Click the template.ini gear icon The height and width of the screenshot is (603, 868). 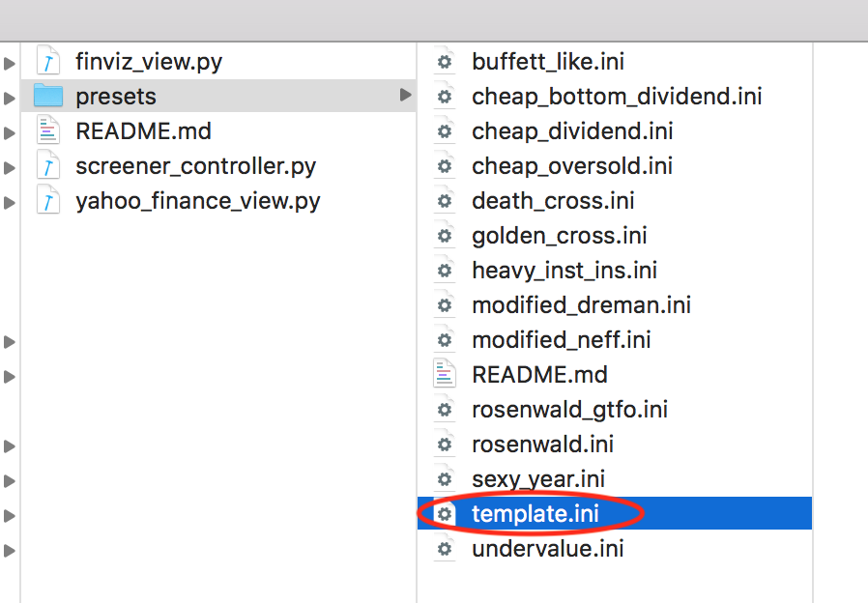444,514
